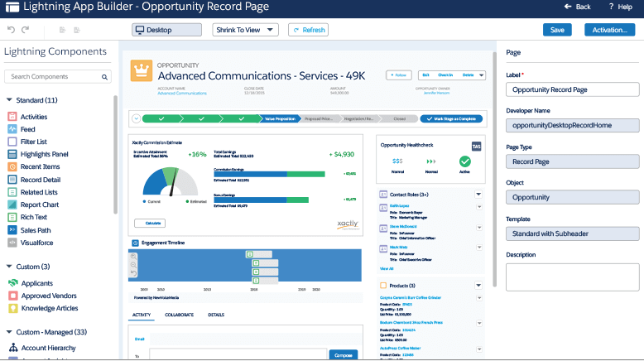This screenshot has width=644, height=361.
Task: Select the Record Detail component icon
Action: (x=12, y=180)
